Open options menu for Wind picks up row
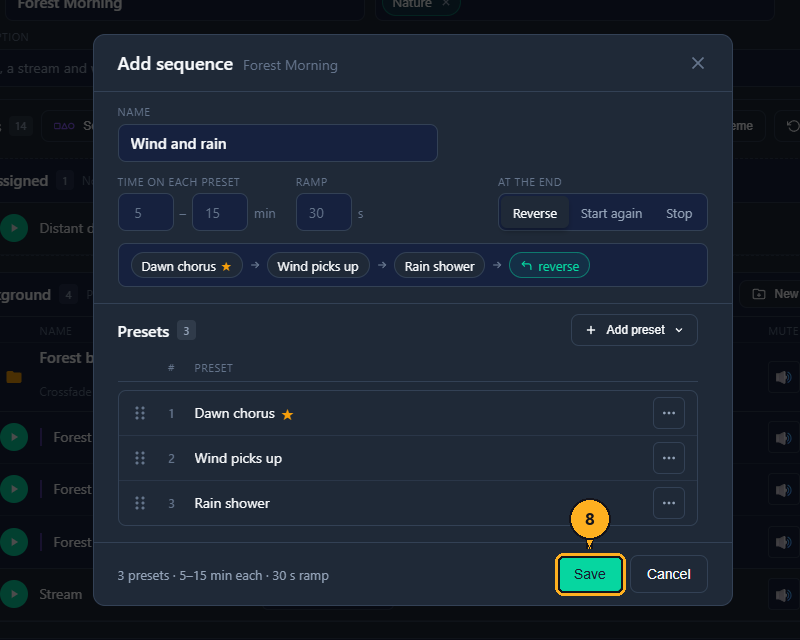Image resolution: width=800 pixels, height=640 pixels. [x=668, y=458]
